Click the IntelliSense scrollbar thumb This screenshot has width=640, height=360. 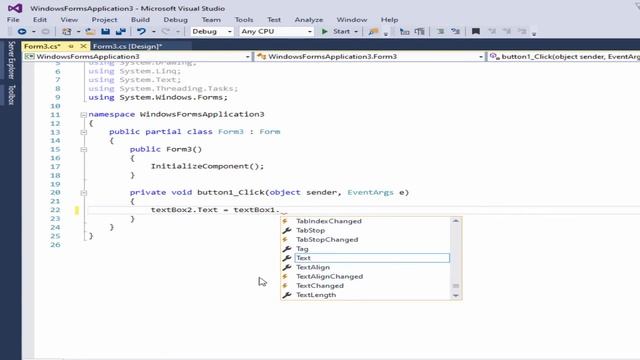point(456,286)
